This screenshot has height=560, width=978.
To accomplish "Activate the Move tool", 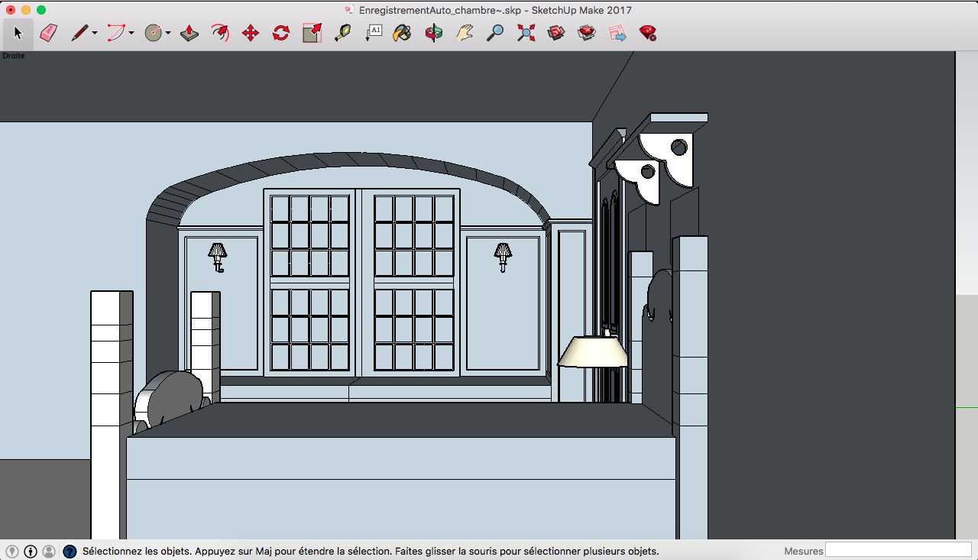I will 251,33.
